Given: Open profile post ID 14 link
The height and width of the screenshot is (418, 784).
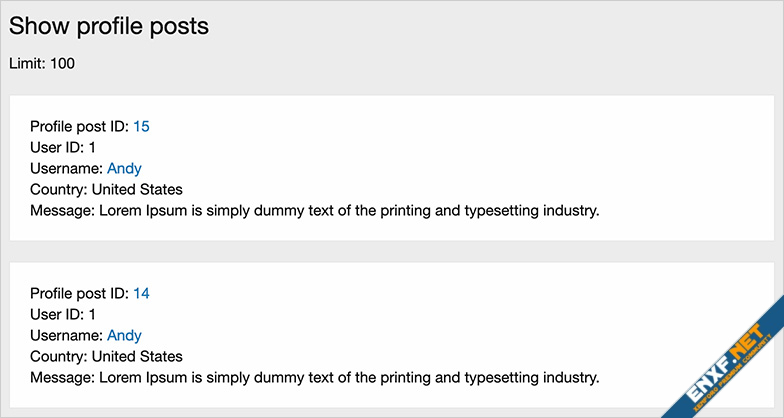Looking at the screenshot, I should (x=141, y=293).
